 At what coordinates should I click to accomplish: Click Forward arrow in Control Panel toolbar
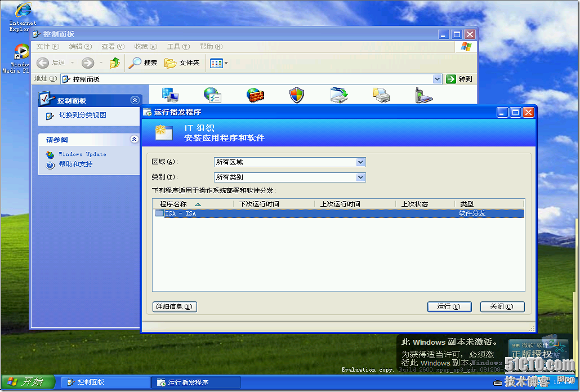point(88,63)
